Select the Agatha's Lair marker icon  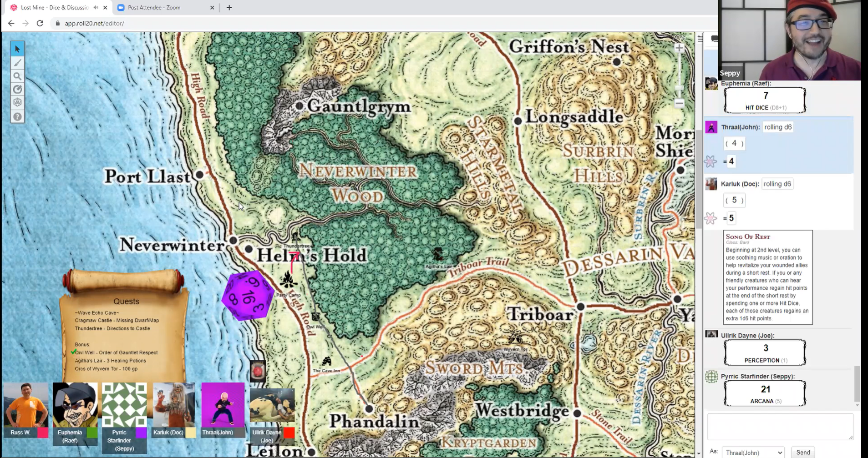438,255
